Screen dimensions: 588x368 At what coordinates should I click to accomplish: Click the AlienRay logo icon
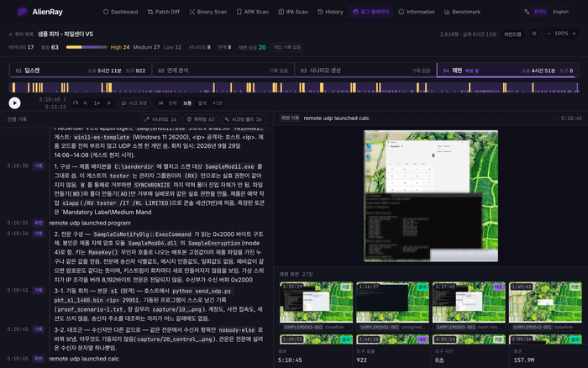[x=22, y=12]
